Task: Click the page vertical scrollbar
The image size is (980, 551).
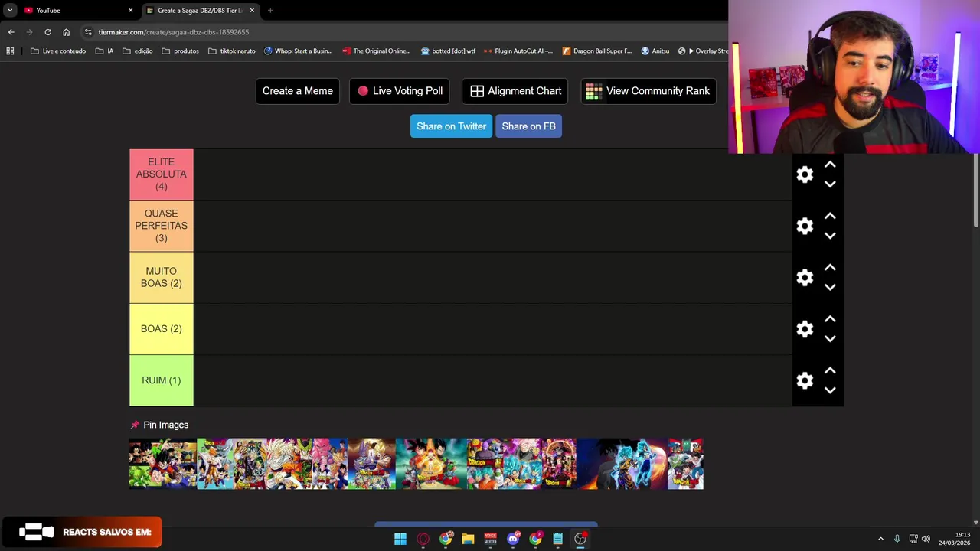Action: click(975, 190)
